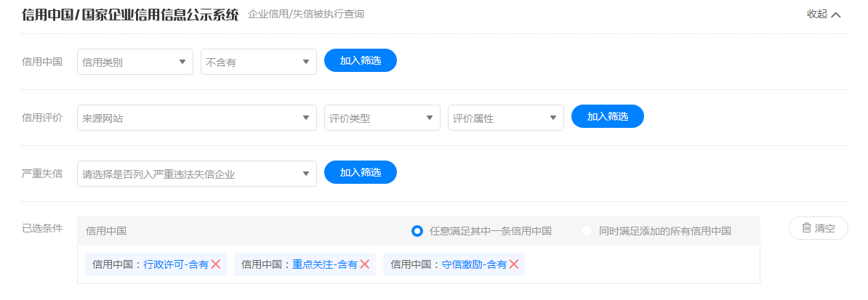The image size is (868, 300).
Task: Expand the 来源网站 dropdown
Action: pyautogui.click(x=197, y=118)
